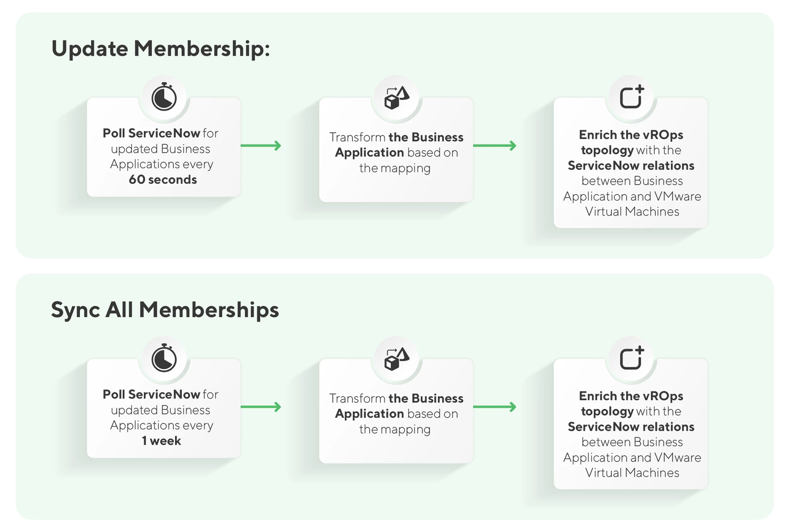Click the "Poll ServiceNow" text in Sync All Memberships
The height and width of the screenshot is (532, 790).
[151, 394]
